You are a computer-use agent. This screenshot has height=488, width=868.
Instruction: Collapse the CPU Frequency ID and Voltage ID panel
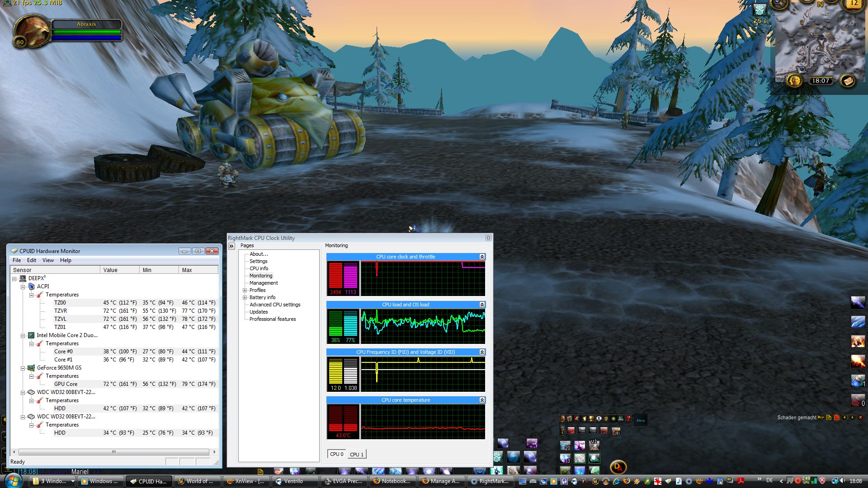click(482, 352)
